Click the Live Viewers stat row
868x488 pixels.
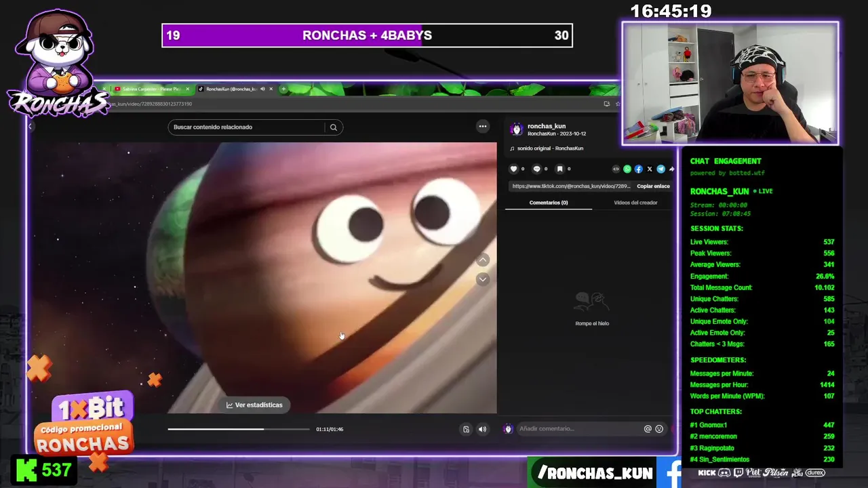click(x=762, y=242)
